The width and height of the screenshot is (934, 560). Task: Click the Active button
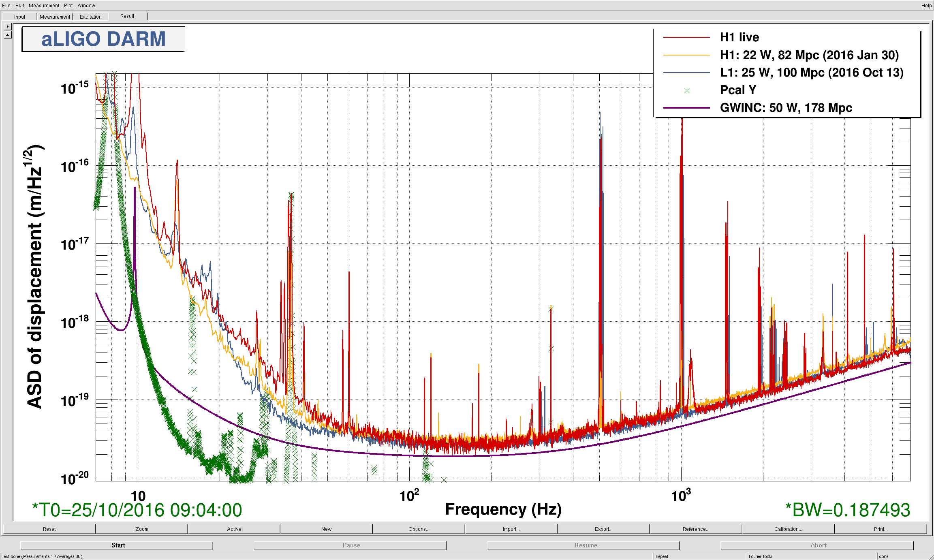(x=234, y=529)
